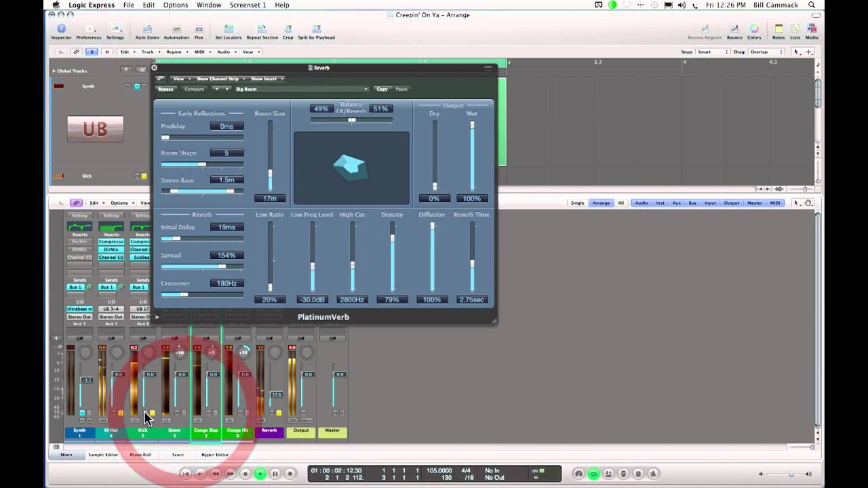
Task: Click the Channel EQ insert on Synth
Action: (x=79, y=258)
